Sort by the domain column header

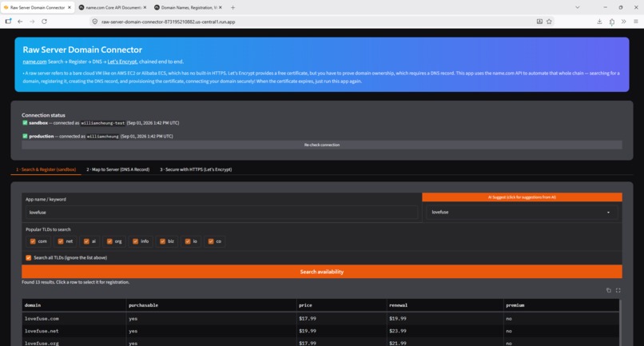coord(74,305)
